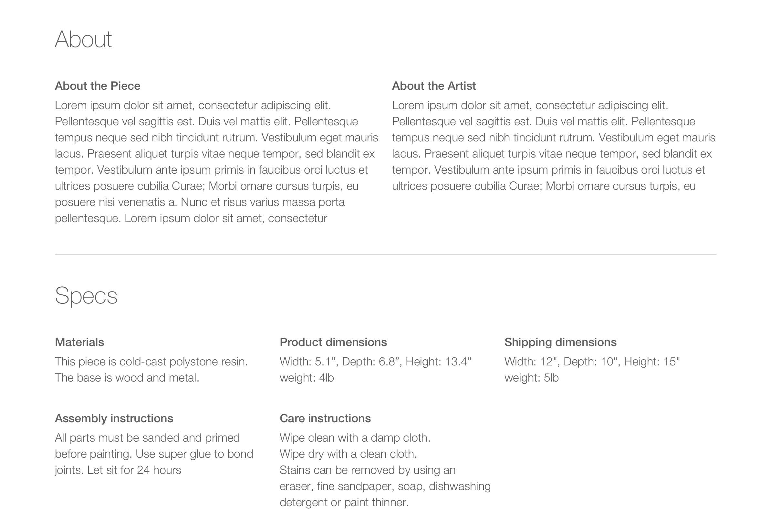The width and height of the screenshot is (770, 532).
Task: Click product width 5.1" dimensions line
Action: (x=375, y=362)
